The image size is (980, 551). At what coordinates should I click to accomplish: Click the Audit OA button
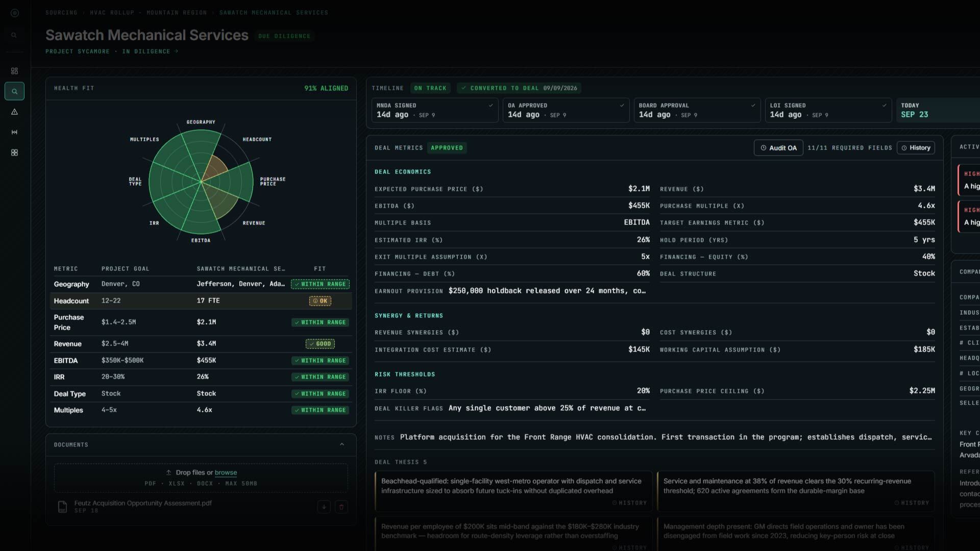click(778, 148)
